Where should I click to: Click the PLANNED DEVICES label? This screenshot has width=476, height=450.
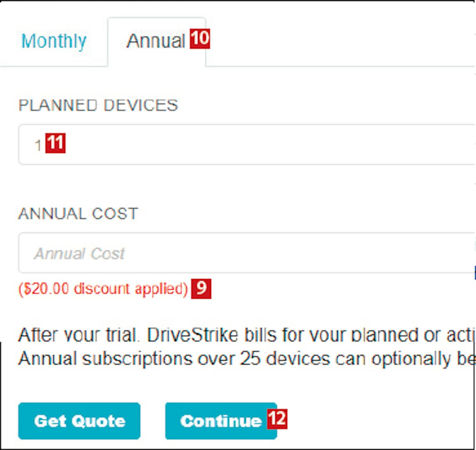[x=98, y=105]
